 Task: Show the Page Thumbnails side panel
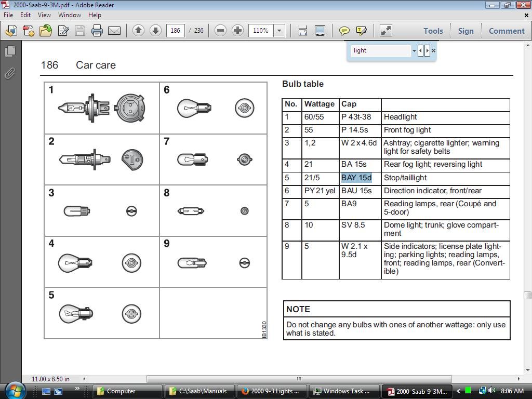(10, 51)
